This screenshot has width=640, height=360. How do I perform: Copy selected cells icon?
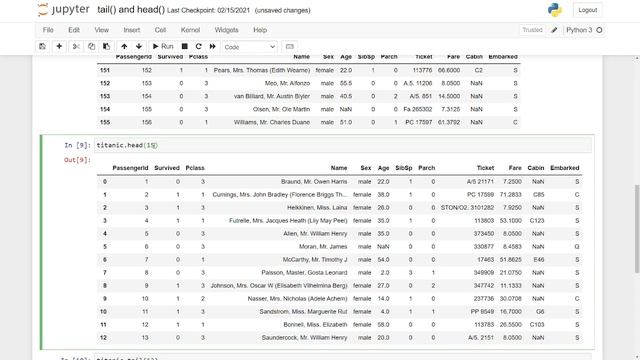coord(91,47)
